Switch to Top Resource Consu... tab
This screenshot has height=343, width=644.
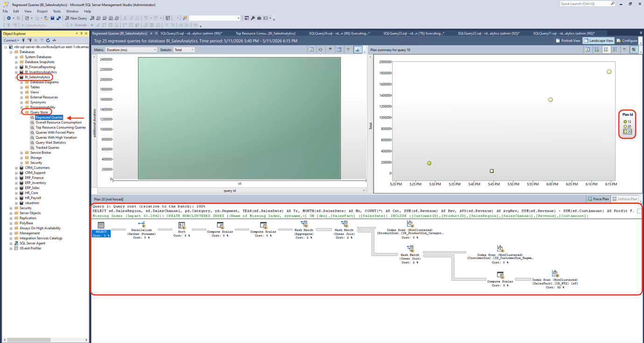click(265, 33)
